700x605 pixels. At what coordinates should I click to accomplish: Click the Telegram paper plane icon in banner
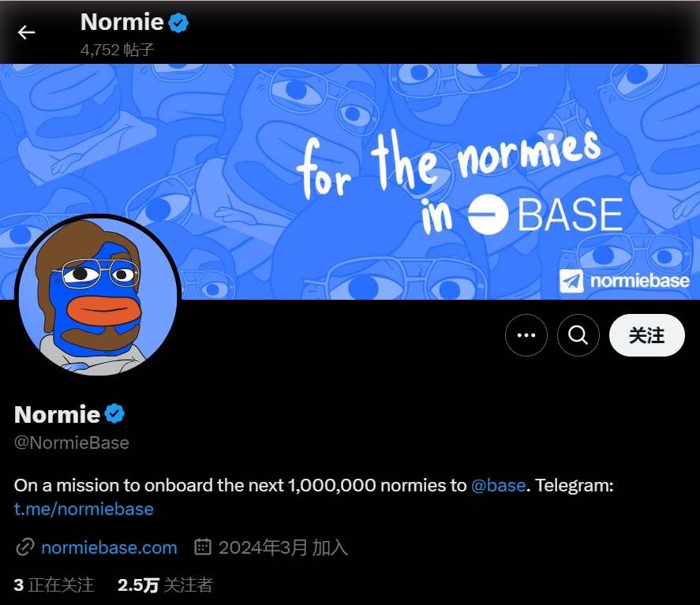[571, 281]
